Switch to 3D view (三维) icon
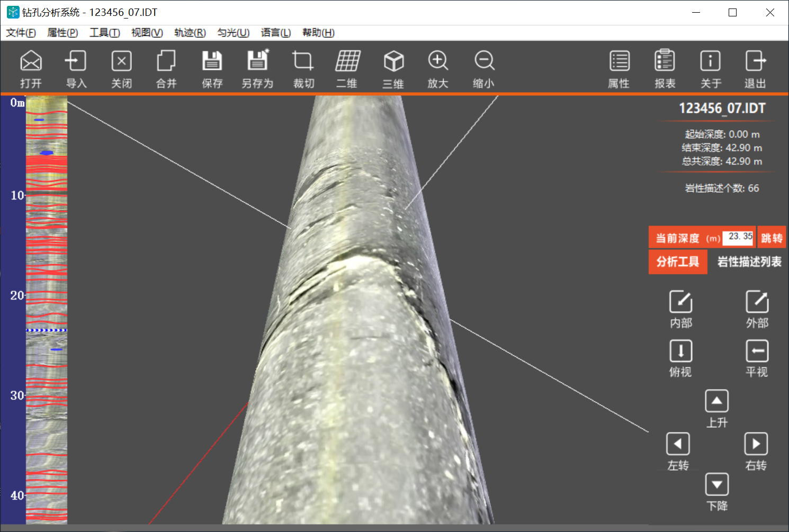The image size is (789, 532). click(x=393, y=61)
